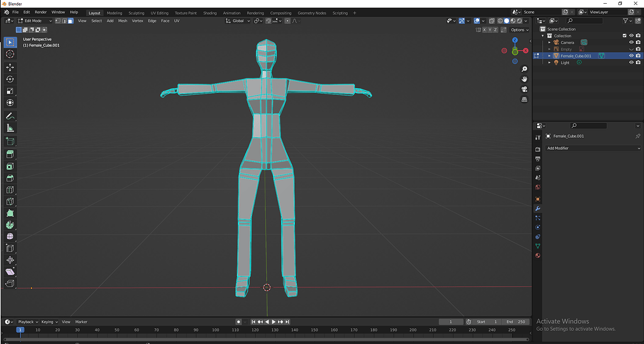Screen dimensions: 644x344
Task: Disable Light in renders via camera icon
Action: (x=638, y=62)
